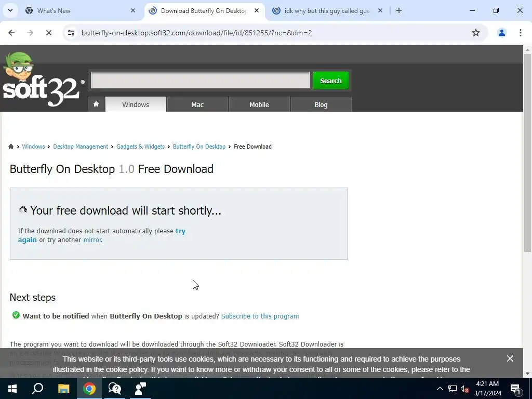The width and height of the screenshot is (532, 399).
Task: Click Subscribe to this program link
Action: click(x=260, y=316)
